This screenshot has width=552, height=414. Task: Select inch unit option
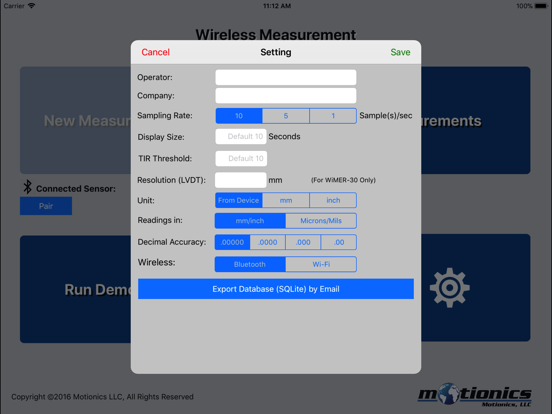333,200
